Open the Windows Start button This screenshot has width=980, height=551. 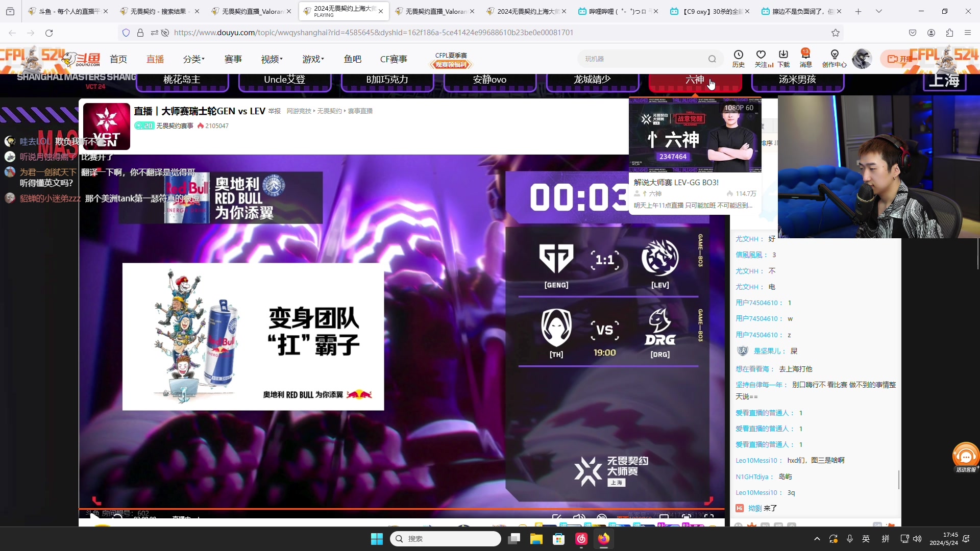tap(377, 539)
